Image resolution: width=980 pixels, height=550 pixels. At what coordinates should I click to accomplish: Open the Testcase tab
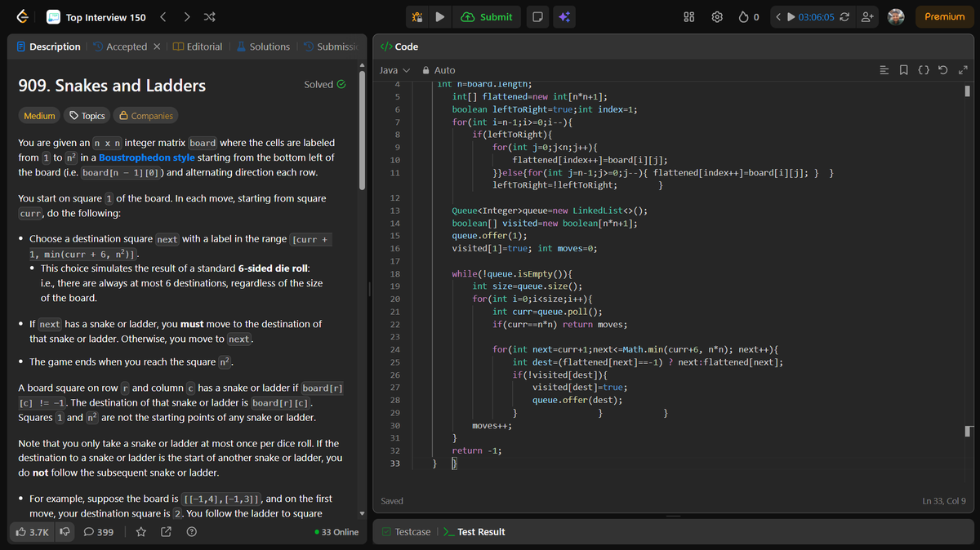pos(407,532)
